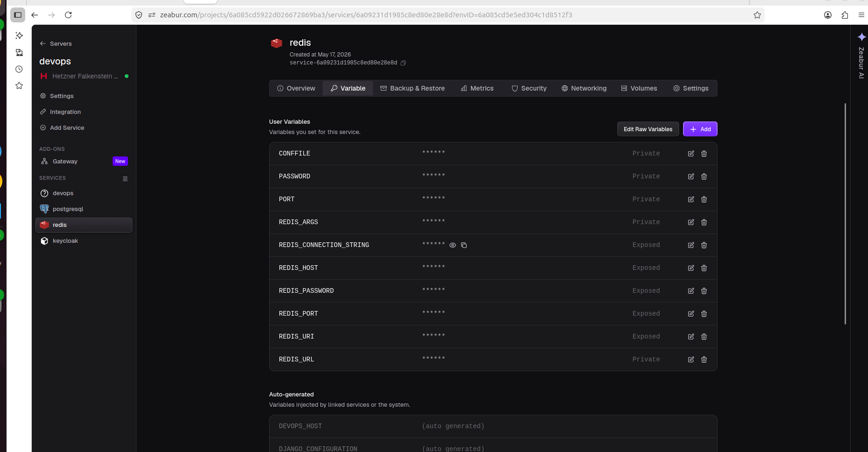Image resolution: width=868 pixels, height=452 pixels.
Task: Open browser extensions menu
Action: (x=845, y=15)
